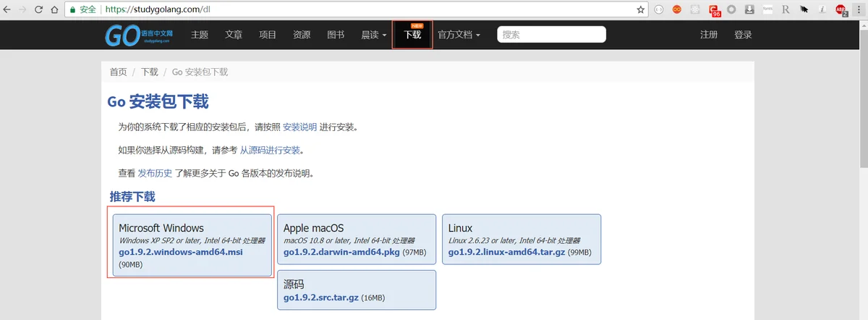Open the orange infinity extension icon
The height and width of the screenshot is (320, 868).
[x=677, y=10]
